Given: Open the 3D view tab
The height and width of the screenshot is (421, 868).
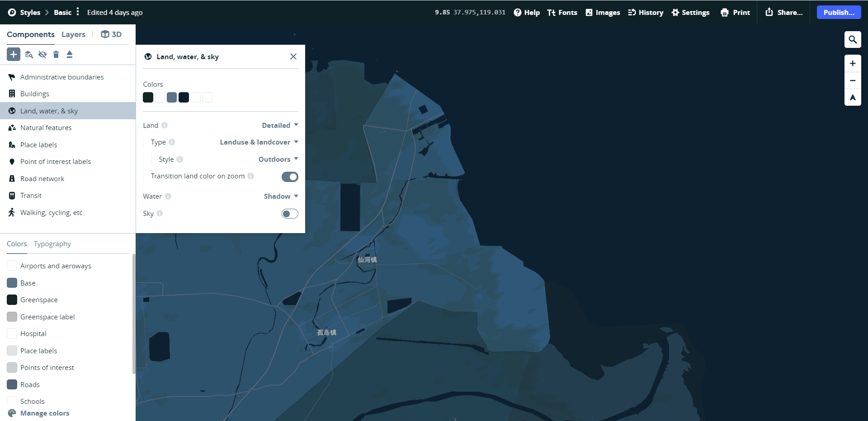Looking at the screenshot, I should (111, 34).
